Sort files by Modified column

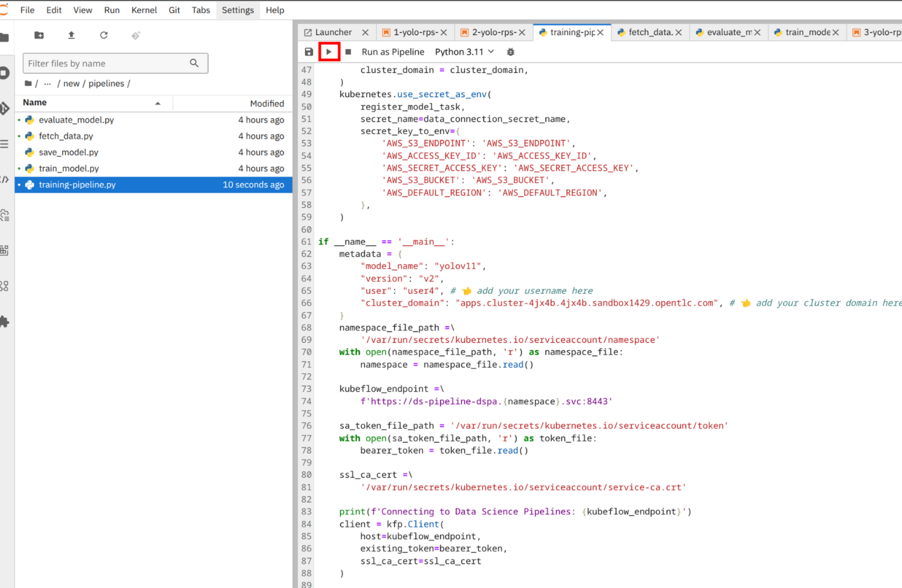pyautogui.click(x=267, y=103)
